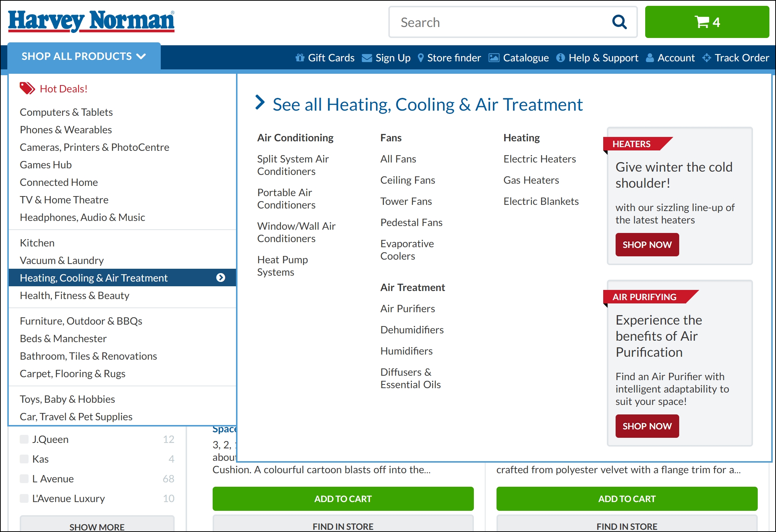
Task: Click Shop Now in the Heaters promo
Action: point(647,245)
